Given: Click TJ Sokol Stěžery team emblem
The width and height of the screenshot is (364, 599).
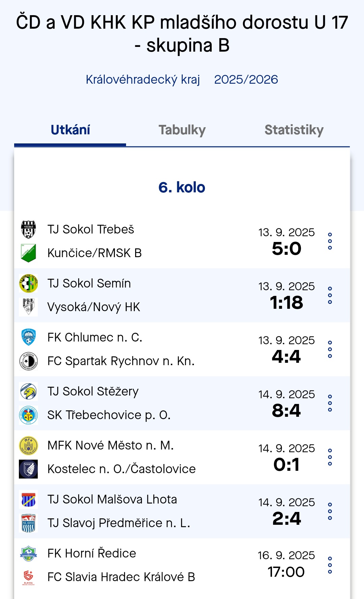Looking at the screenshot, I should click(28, 391).
